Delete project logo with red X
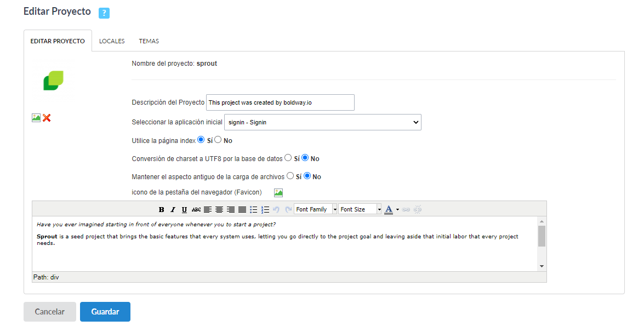 tap(47, 118)
